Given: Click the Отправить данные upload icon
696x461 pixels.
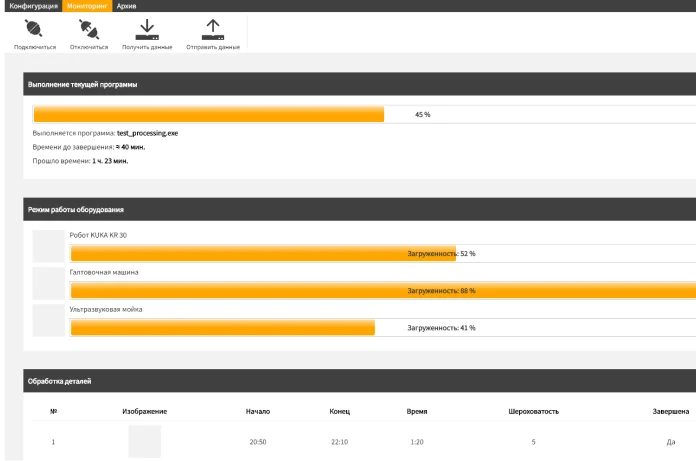Looking at the screenshot, I should (x=213, y=30).
